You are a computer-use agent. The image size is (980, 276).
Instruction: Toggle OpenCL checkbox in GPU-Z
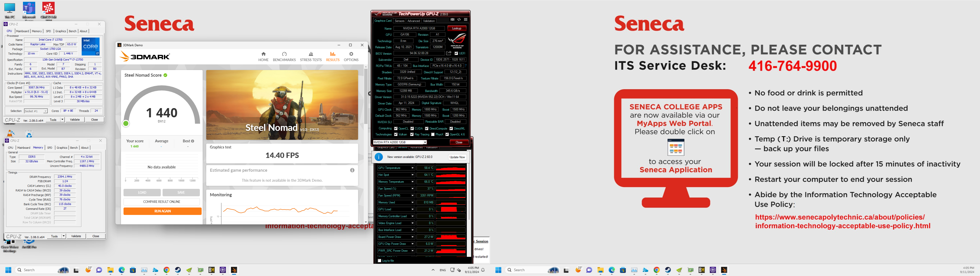coord(396,129)
